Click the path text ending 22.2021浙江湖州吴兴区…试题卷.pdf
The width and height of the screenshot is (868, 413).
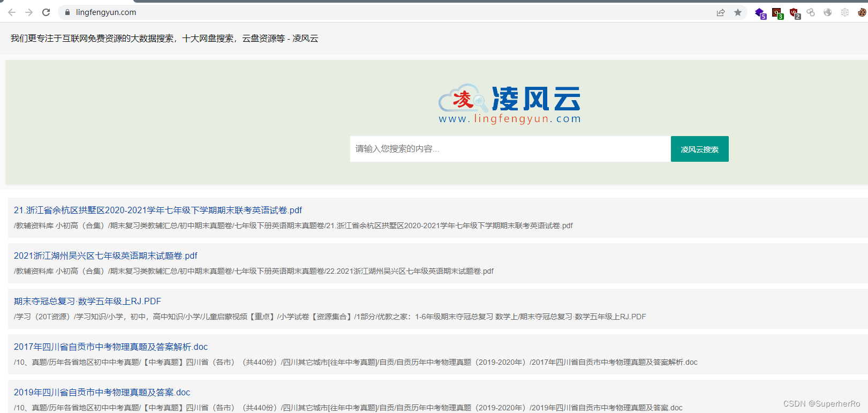click(254, 271)
